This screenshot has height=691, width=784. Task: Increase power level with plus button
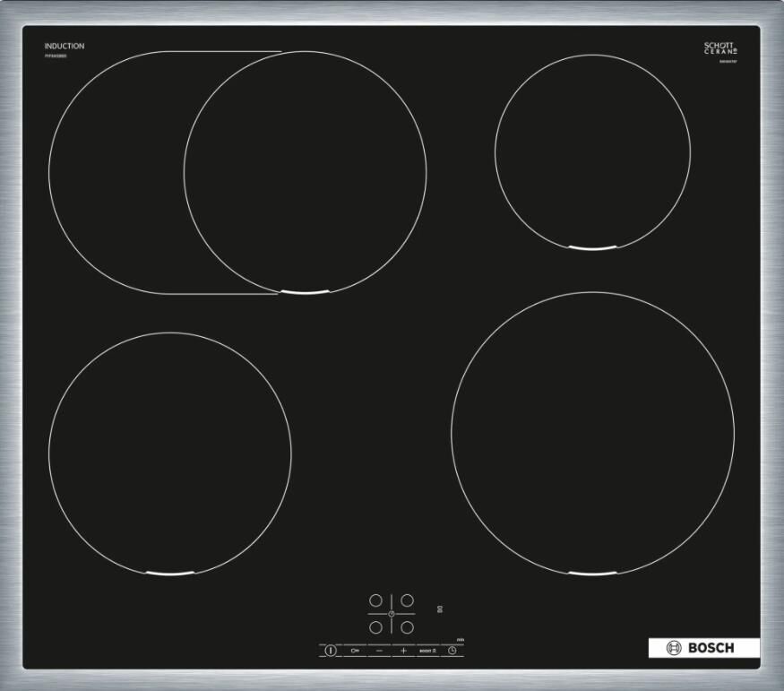[x=403, y=650]
